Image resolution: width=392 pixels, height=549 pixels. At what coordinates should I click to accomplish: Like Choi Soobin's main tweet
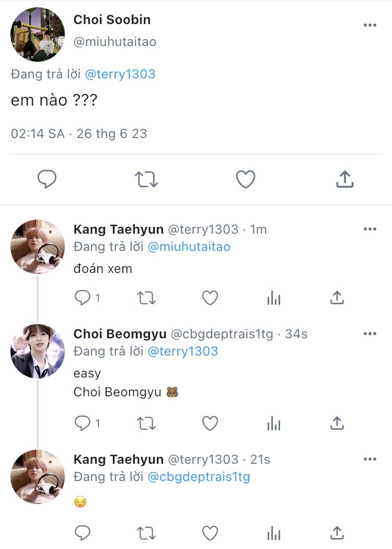point(245,179)
